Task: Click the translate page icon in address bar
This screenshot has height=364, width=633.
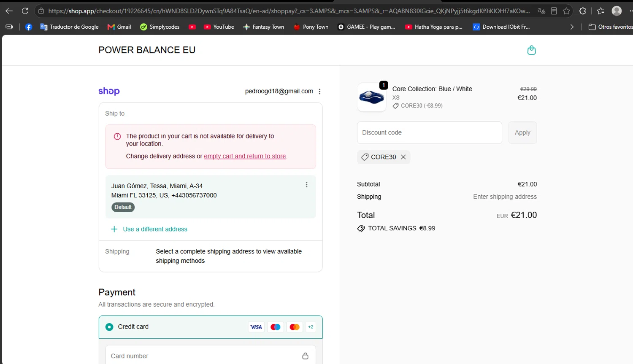Action: (x=541, y=11)
